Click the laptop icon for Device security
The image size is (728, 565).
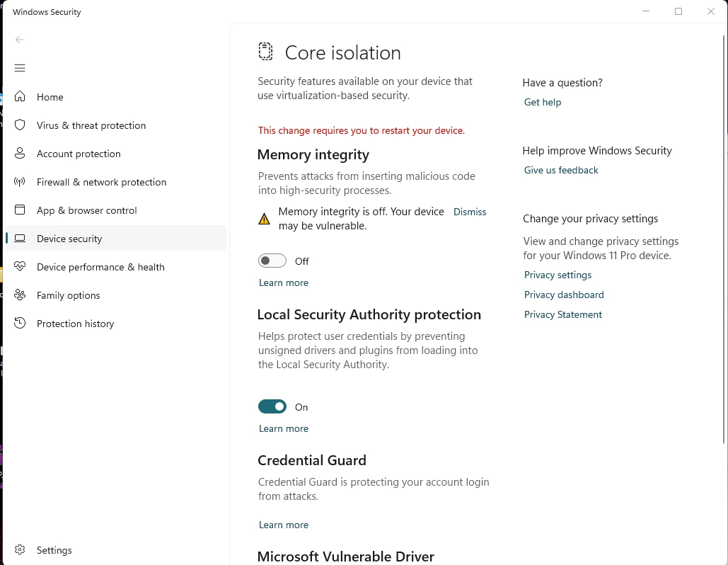(20, 239)
